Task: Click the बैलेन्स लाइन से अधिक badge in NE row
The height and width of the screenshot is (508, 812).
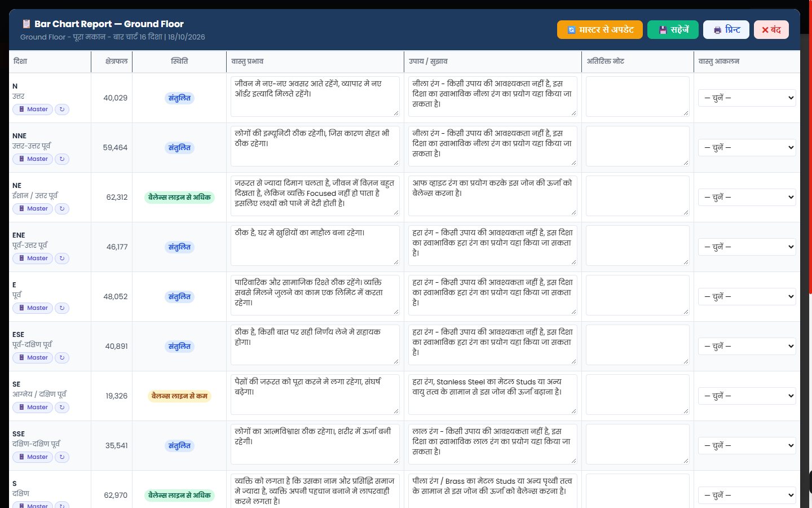Action: click(x=180, y=198)
